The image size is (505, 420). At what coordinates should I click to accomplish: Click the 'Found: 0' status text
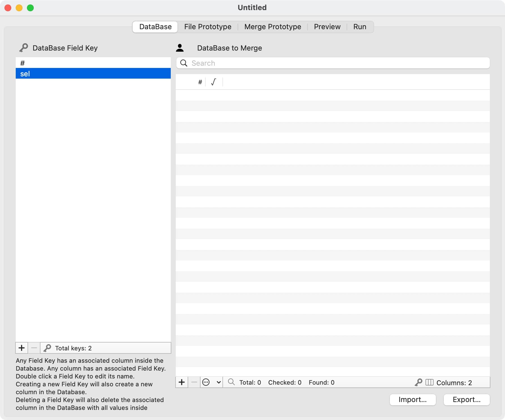(x=322, y=382)
